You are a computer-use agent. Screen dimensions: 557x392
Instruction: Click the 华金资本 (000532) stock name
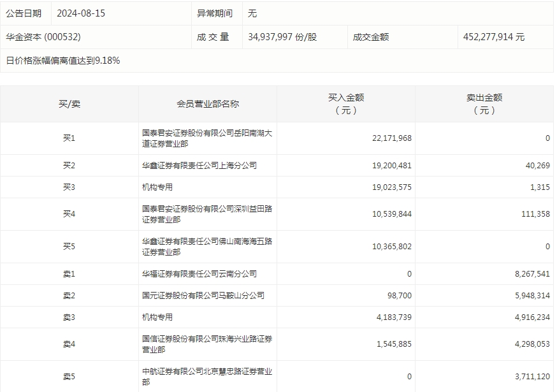coord(43,37)
